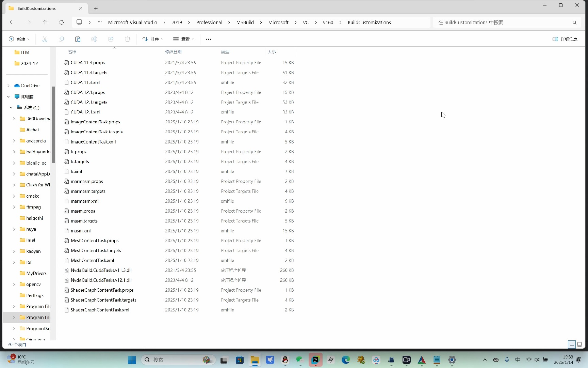Click the Copy toolbar icon

tap(61, 39)
